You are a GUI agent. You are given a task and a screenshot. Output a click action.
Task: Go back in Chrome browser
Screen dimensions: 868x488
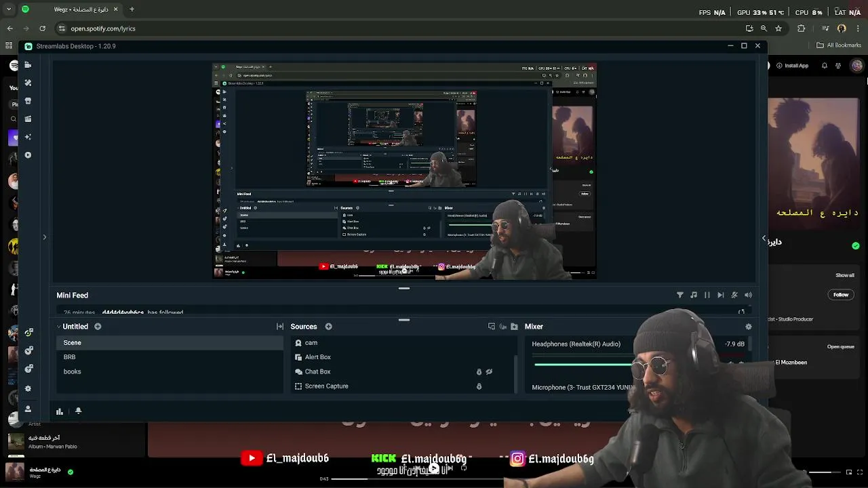(x=9, y=28)
